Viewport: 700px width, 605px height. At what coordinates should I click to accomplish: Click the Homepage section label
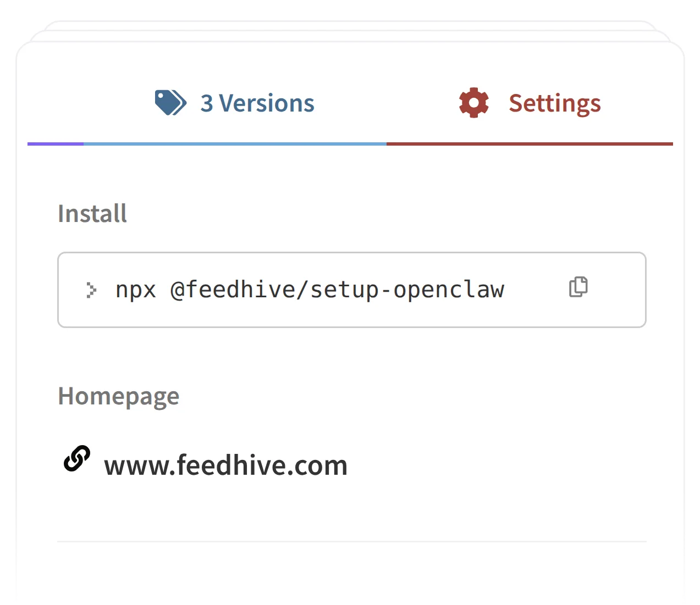pyautogui.click(x=118, y=396)
